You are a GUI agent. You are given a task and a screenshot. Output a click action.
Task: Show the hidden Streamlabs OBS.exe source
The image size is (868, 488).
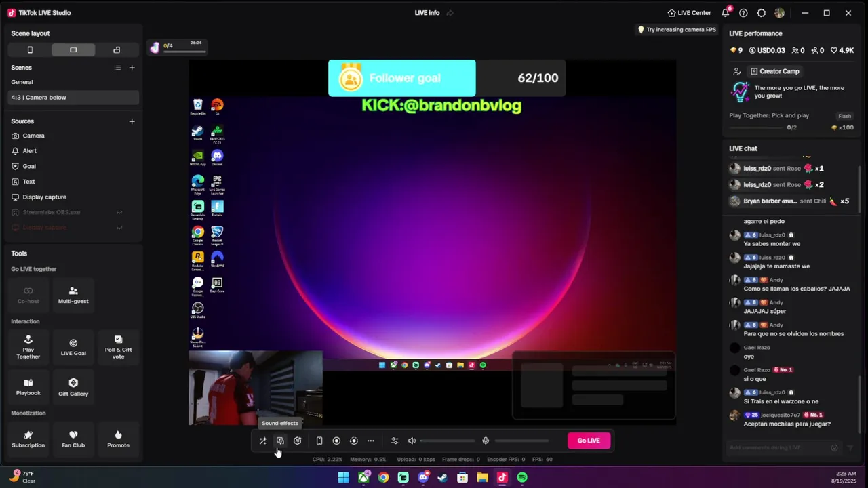click(119, 212)
